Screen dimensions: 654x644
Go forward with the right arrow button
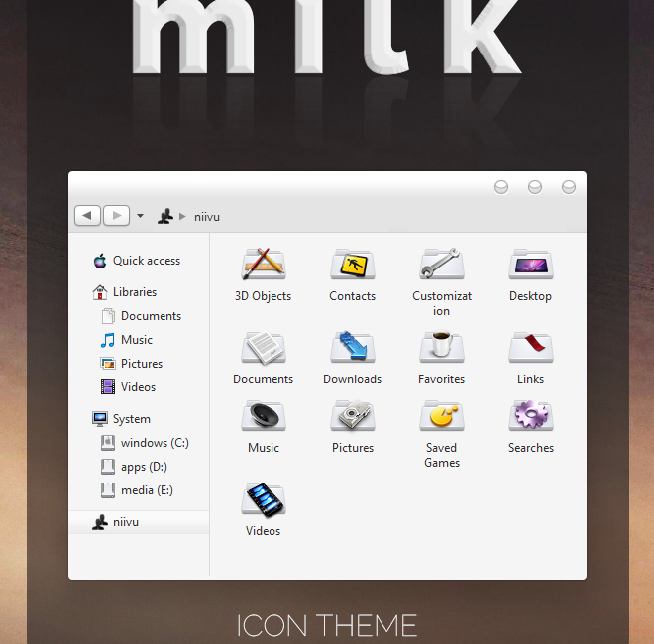point(116,216)
